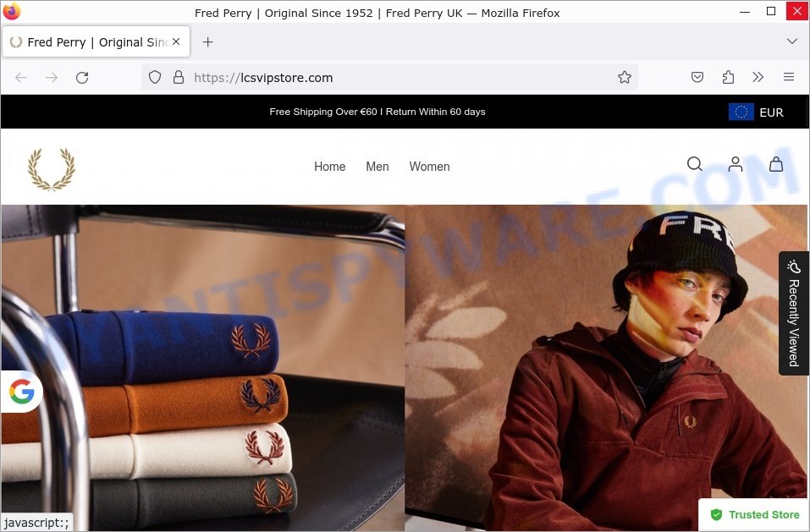Image resolution: width=810 pixels, height=532 pixels.
Task: Click the Firefox back arrow button
Action: pos(21,78)
